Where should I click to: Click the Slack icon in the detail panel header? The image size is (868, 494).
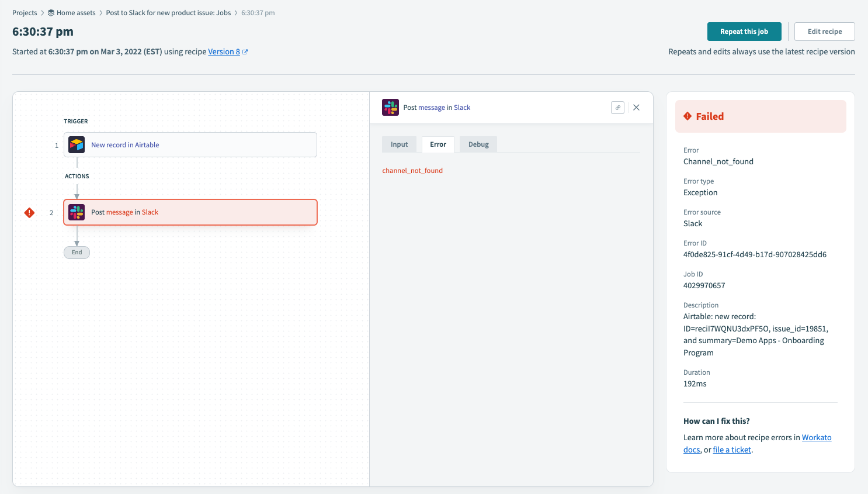[x=390, y=108]
